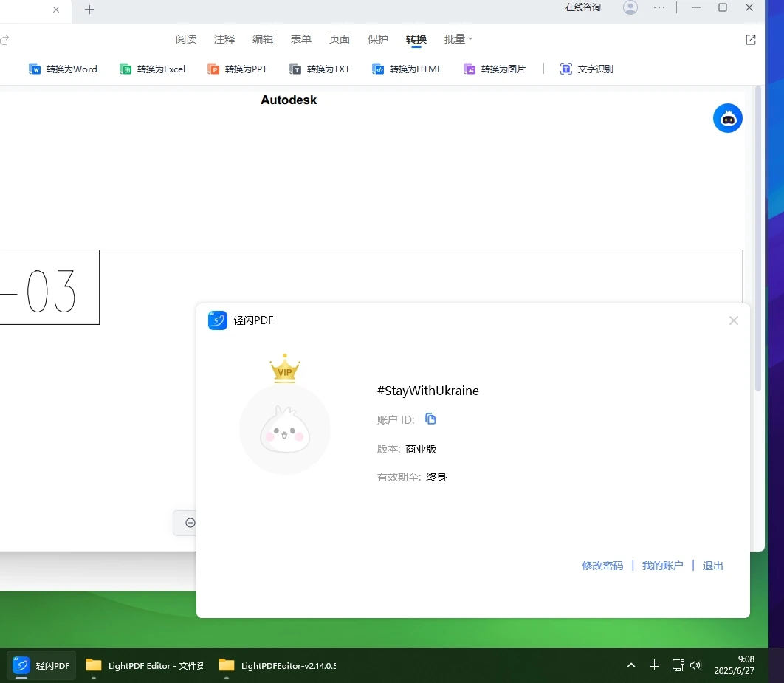The width and height of the screenshot is (784, 683).
Task: Click the VIP crown badge
Action: (x=285, y=369)
